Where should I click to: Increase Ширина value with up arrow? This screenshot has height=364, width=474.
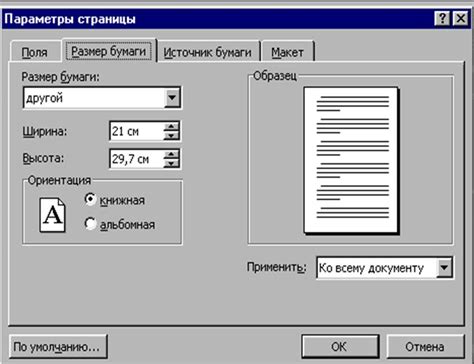tap(172, 127)
